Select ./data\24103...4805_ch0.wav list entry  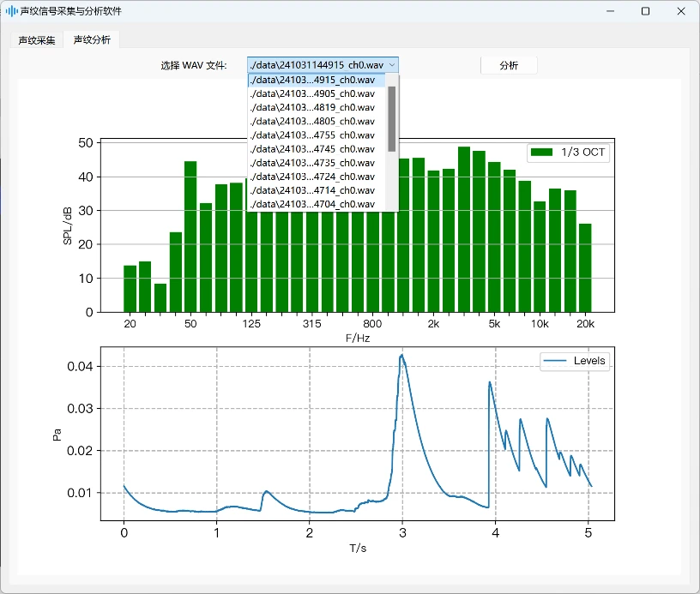(317, 122)
